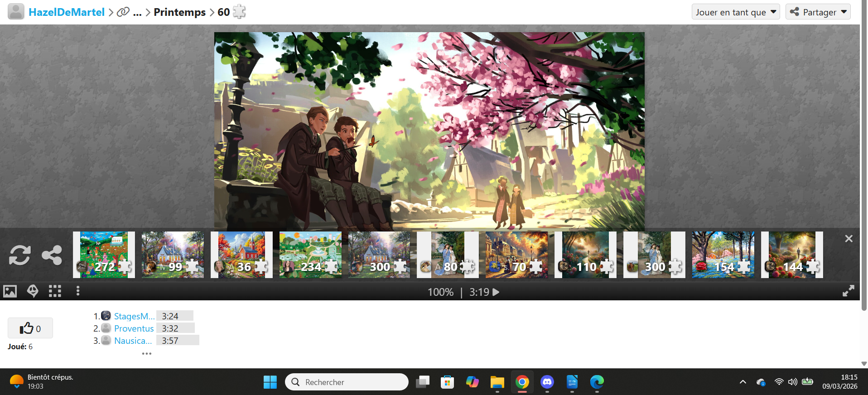Click the volume speaker tray icon
The width and height of the screenshot is (868, 395).
tap(793, 382)
